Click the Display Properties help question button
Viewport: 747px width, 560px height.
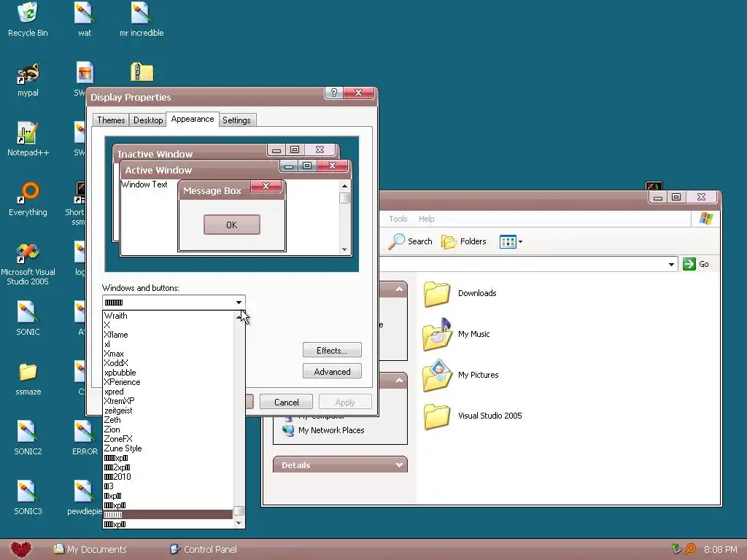pyautogui.click(x=334, y=93)
